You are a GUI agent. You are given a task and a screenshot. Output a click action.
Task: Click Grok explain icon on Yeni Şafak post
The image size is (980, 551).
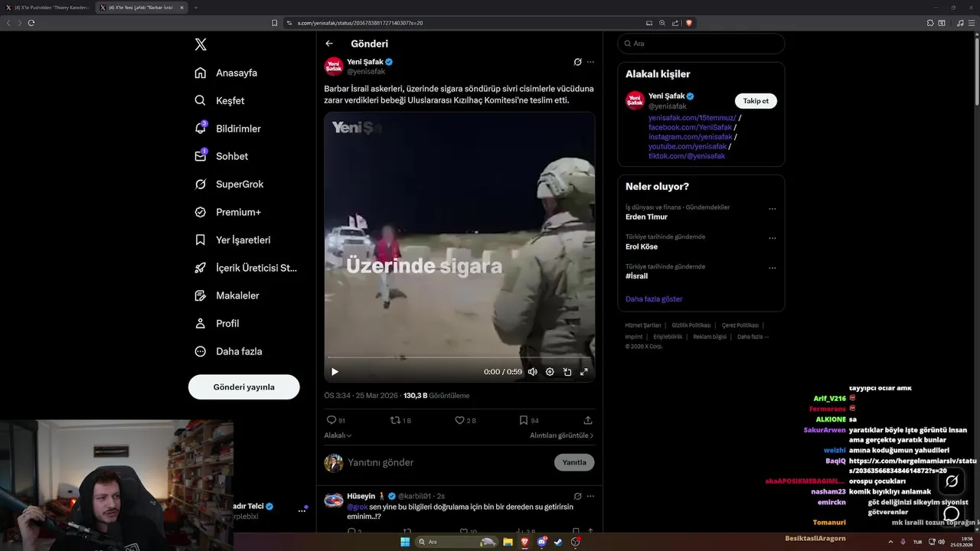click(578, 62)
